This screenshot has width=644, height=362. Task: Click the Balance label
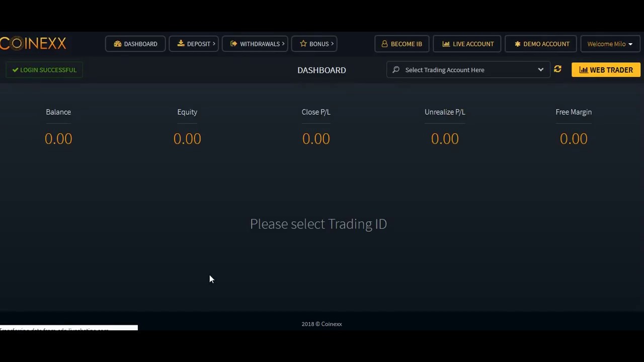click(x=58, y=112)
